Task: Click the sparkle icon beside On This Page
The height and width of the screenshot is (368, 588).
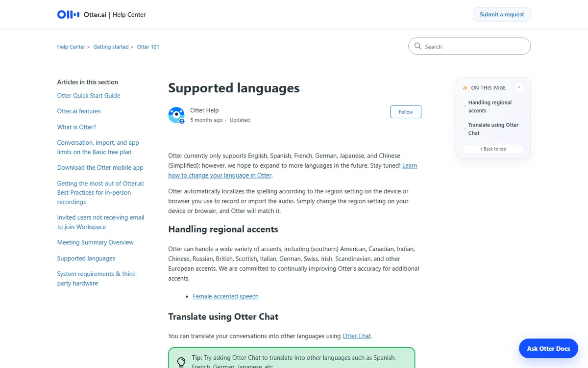Action: [x=465, y=88]
